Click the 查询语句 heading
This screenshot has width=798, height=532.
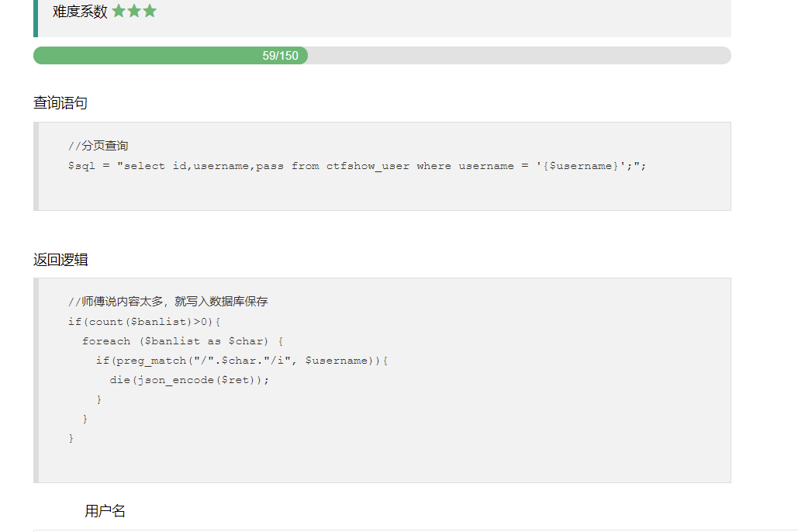(60, 103)
